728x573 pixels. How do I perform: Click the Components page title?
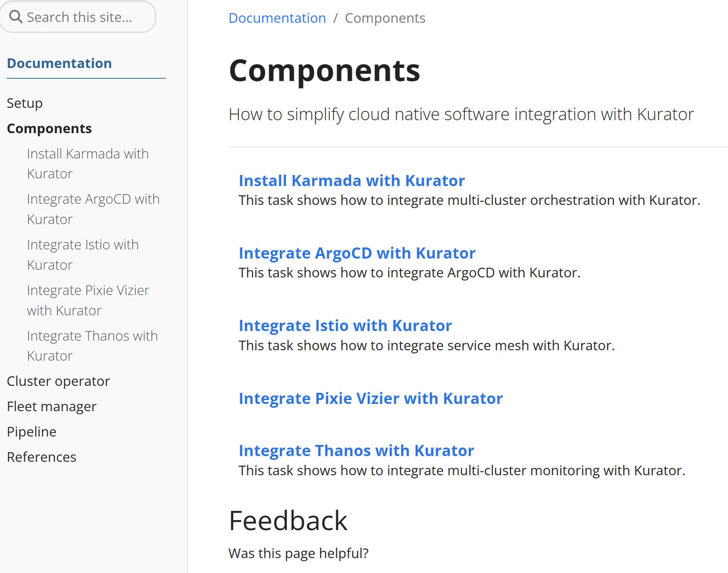(x=324, y=70)
